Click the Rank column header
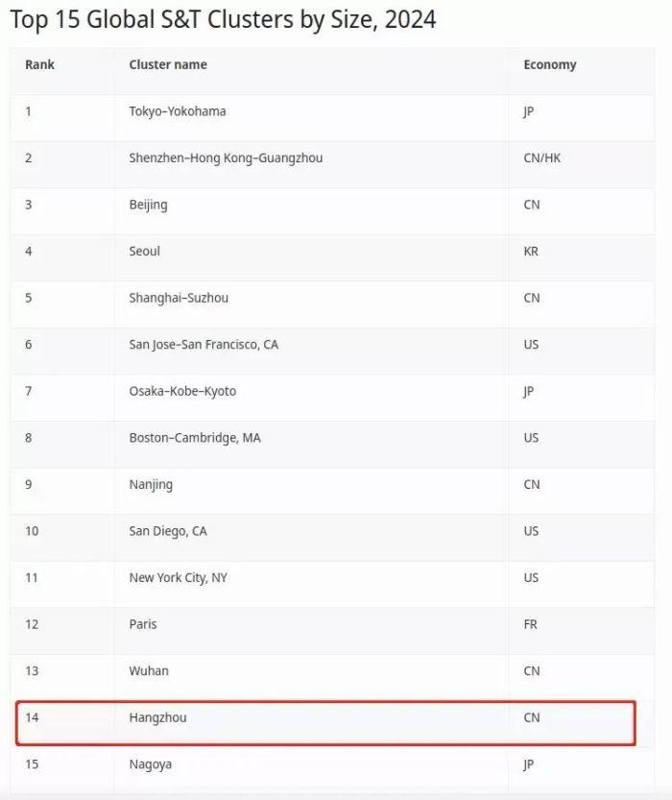 click(39, 64)
